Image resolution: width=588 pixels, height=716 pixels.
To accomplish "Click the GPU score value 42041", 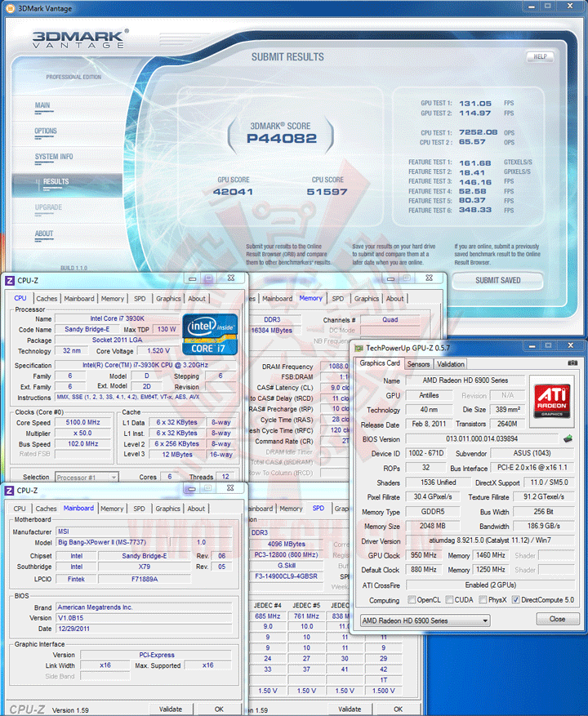I will pos(233,192).
